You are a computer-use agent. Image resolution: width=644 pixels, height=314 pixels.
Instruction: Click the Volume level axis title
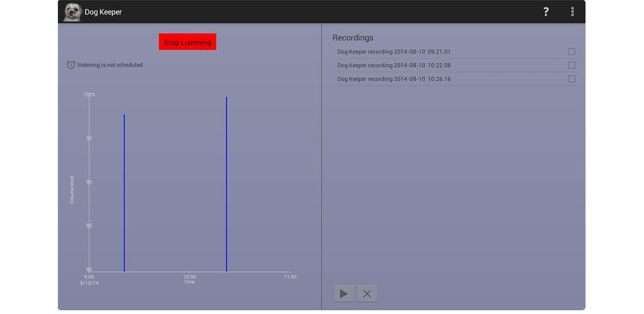click(x=72, y=190)
